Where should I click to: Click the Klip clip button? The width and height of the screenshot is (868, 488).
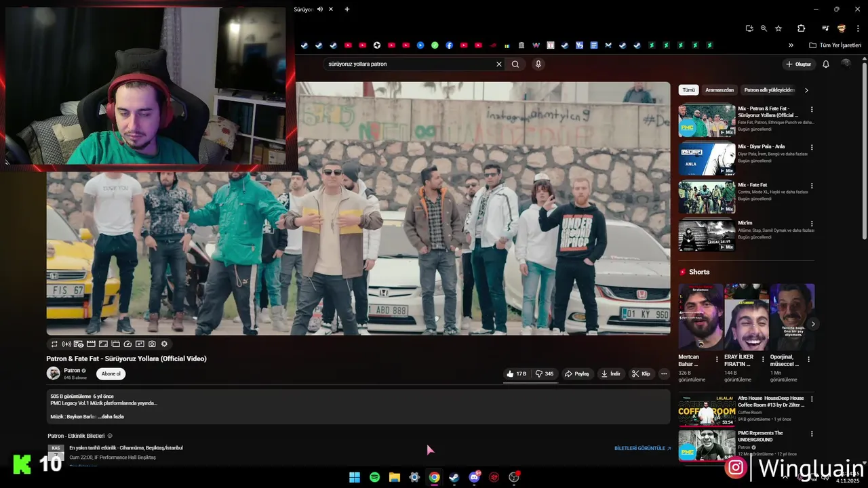641,373
